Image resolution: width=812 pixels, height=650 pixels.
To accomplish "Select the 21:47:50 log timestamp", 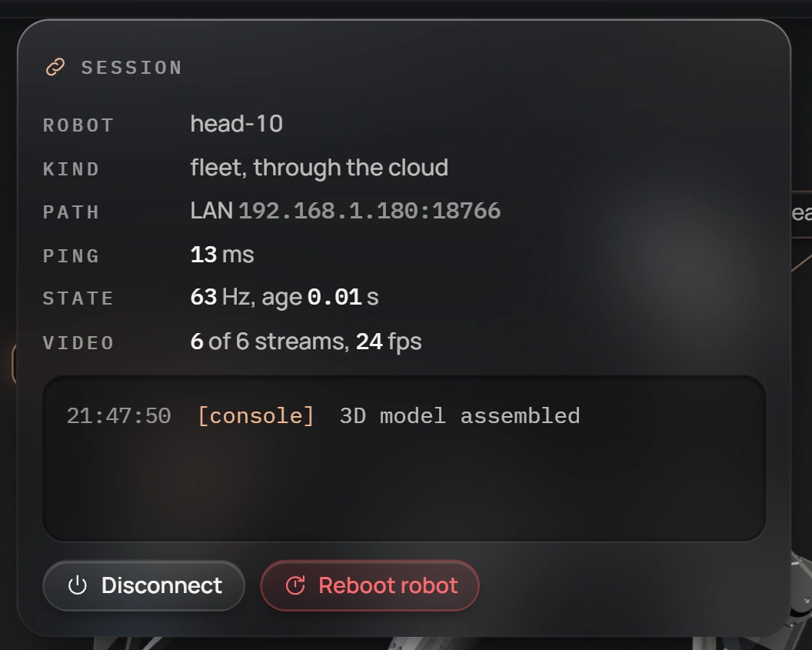I will point(118,416).
